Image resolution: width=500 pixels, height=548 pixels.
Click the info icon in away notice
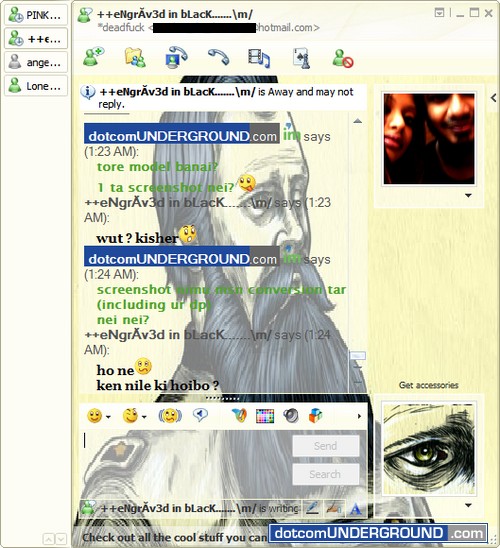click(88, 92)
